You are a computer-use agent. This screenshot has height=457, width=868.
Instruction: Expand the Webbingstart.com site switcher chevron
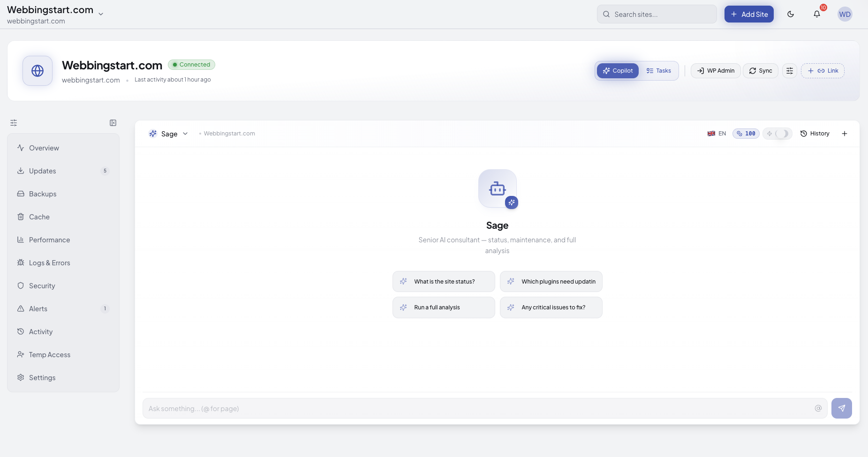pos(101,14)
